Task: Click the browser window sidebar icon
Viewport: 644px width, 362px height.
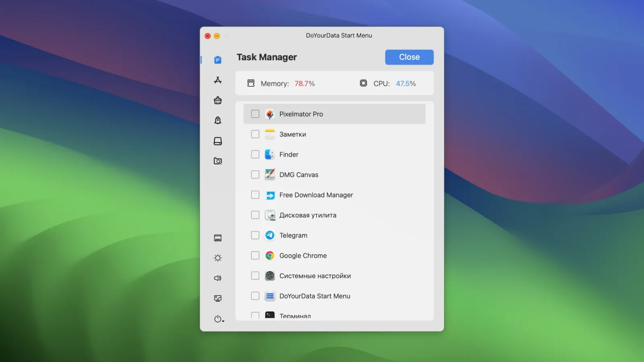Action: pos(217,237)
